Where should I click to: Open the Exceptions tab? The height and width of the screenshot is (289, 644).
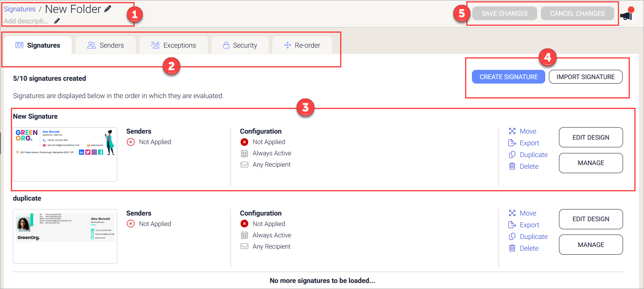click(x=173, y=45)
